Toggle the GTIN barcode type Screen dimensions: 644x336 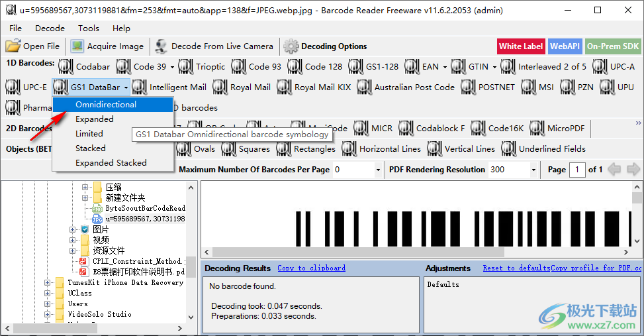click(x=470, y=67)
